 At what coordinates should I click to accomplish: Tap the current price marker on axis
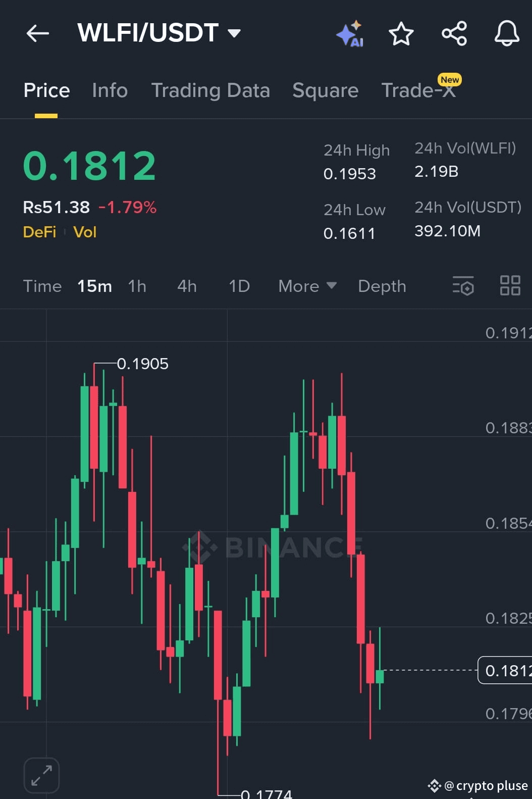[505, 670]
